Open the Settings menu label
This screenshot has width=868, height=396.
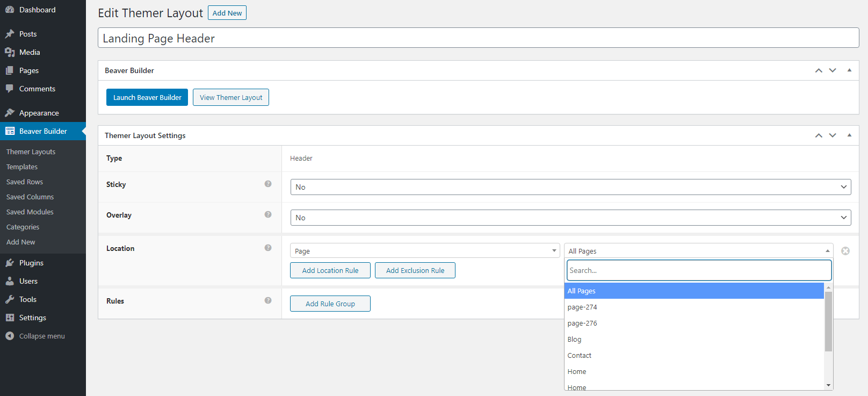coord(33,318)
